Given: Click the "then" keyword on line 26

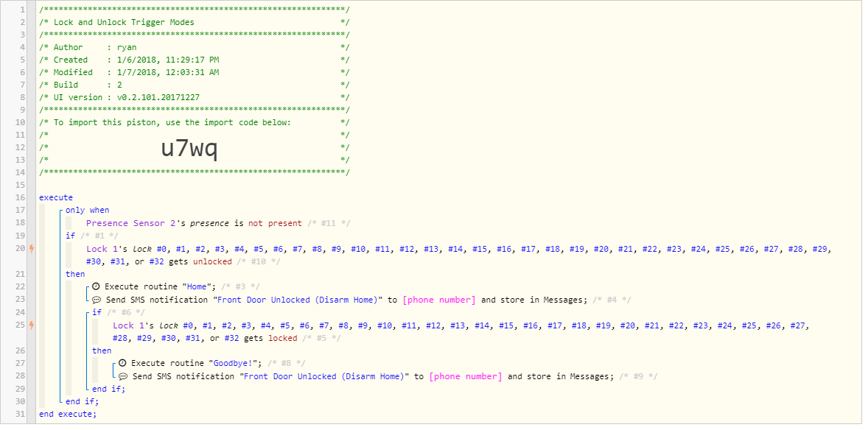Looking at the screenshot, I should coord(102,350).
